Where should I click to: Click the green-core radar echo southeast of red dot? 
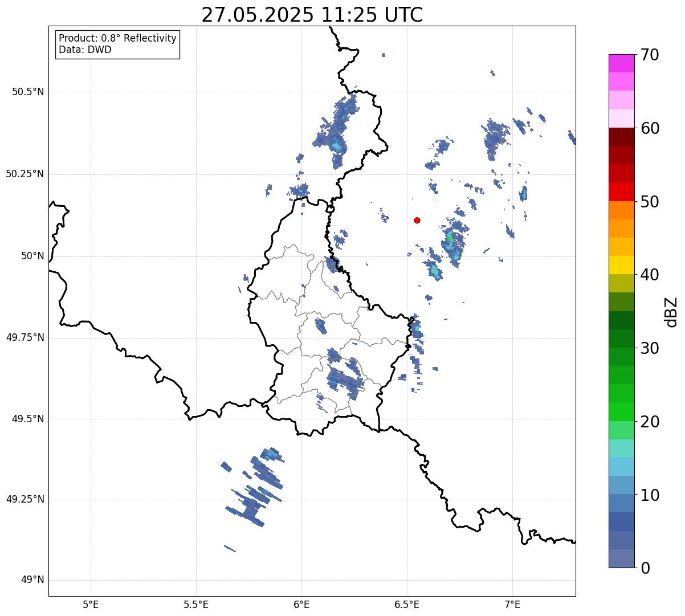click(x=453, y=242)
